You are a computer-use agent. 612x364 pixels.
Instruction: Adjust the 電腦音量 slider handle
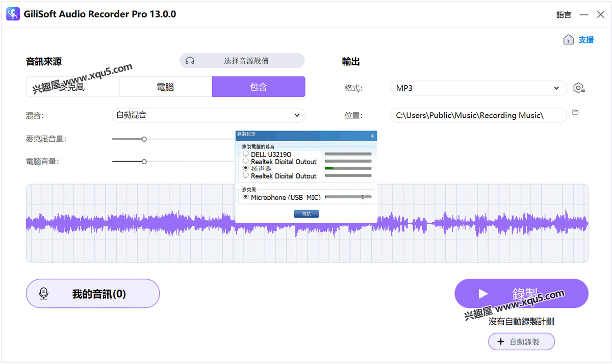click(144, 162)
